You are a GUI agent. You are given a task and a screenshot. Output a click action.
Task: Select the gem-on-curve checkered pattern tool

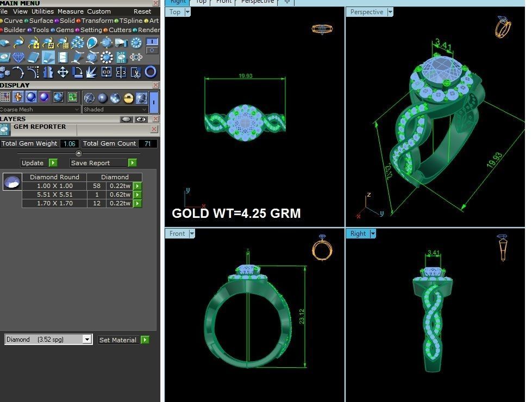pyautogui.click(x=63, y=43)
